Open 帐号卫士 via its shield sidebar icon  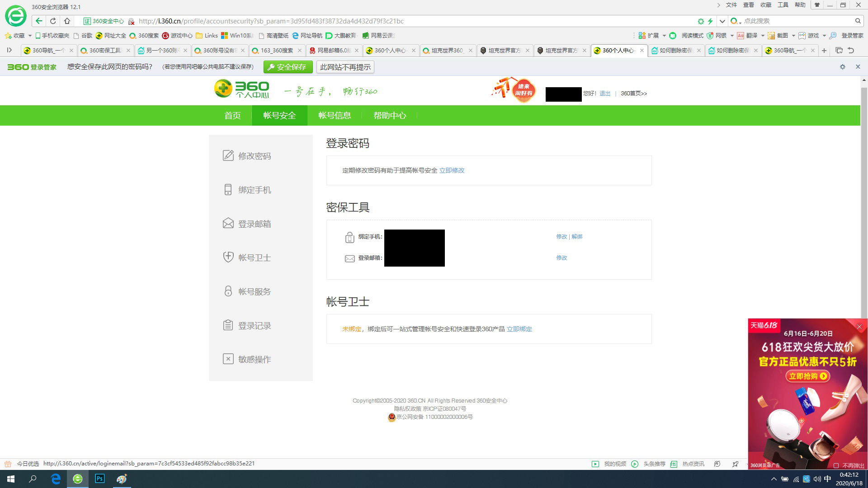228,257
